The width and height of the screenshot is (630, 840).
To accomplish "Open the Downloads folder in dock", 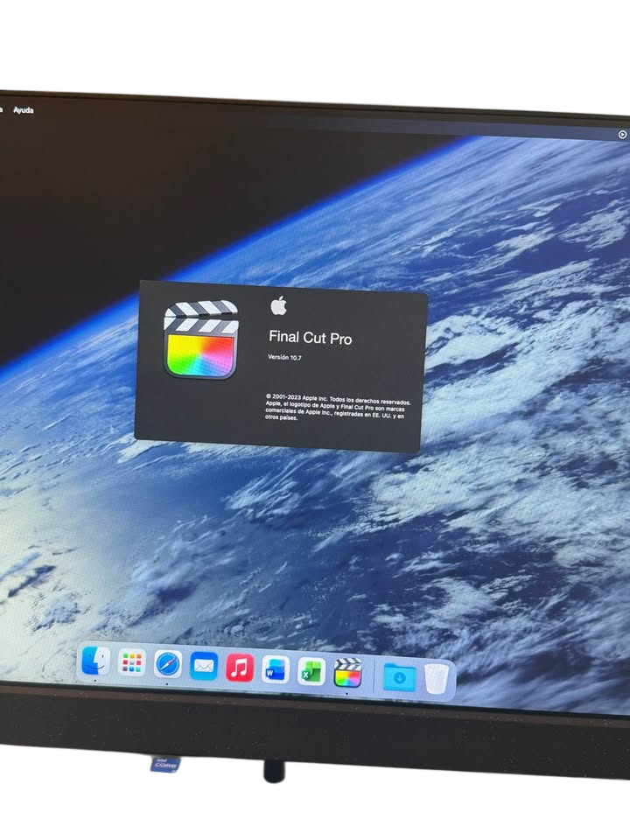I will pyautogui.click(x=400, y=677).
